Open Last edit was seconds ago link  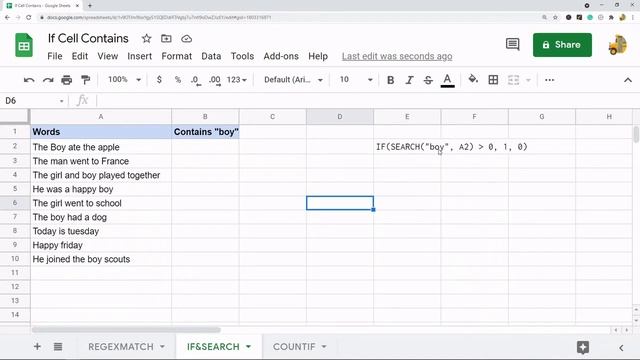pos(397,56)
